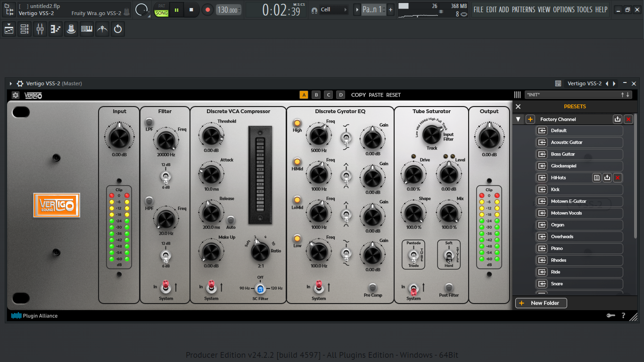The width and height of the screenshot is (644, 362).
Task: Open the Piano roll toolbar icon
Action: [87, 29]
